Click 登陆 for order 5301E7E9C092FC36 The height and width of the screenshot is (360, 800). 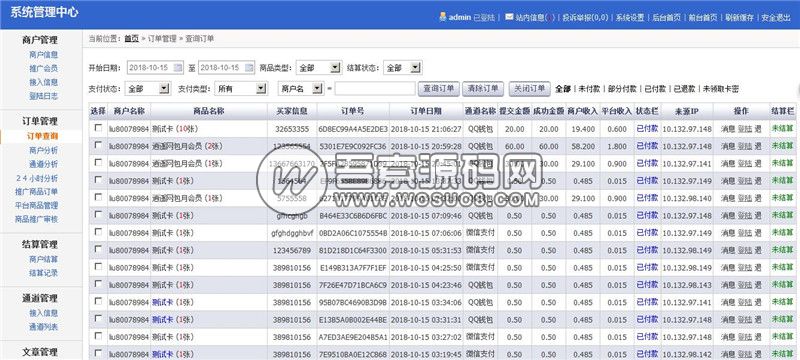[744, 146]
